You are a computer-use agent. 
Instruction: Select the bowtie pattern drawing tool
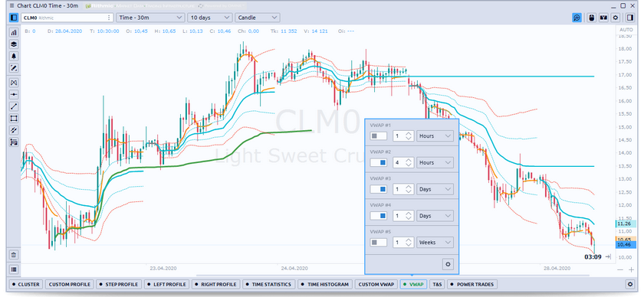pyautogui.click(x=14, y=83)
